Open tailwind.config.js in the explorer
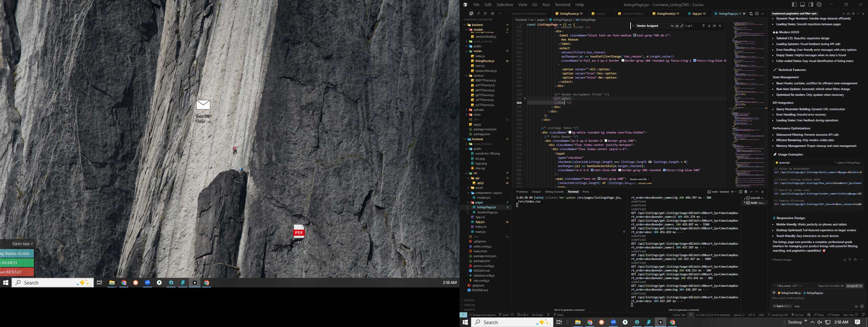 (x=484, y=275)
